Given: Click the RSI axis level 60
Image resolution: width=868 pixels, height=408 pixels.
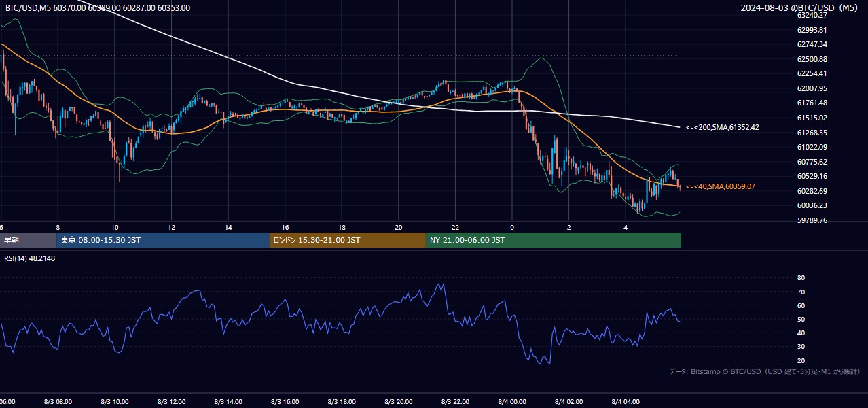Looking at the screenshot, I should click(x=801, y=305).
